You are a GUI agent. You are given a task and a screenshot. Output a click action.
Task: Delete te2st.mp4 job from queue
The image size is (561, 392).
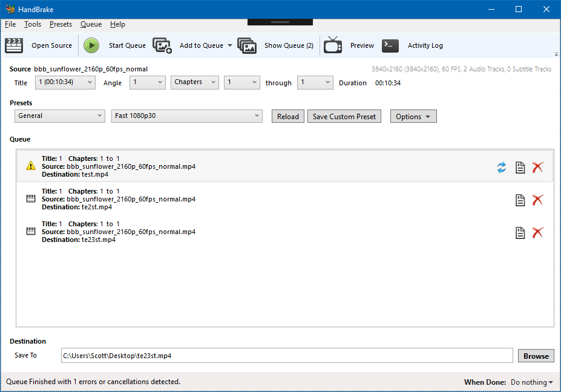coord(537,200)
